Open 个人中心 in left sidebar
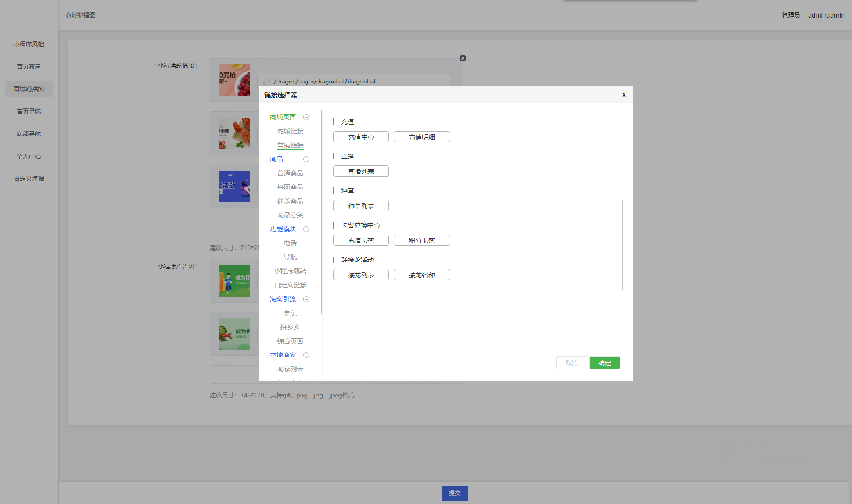 click(29, 156)
